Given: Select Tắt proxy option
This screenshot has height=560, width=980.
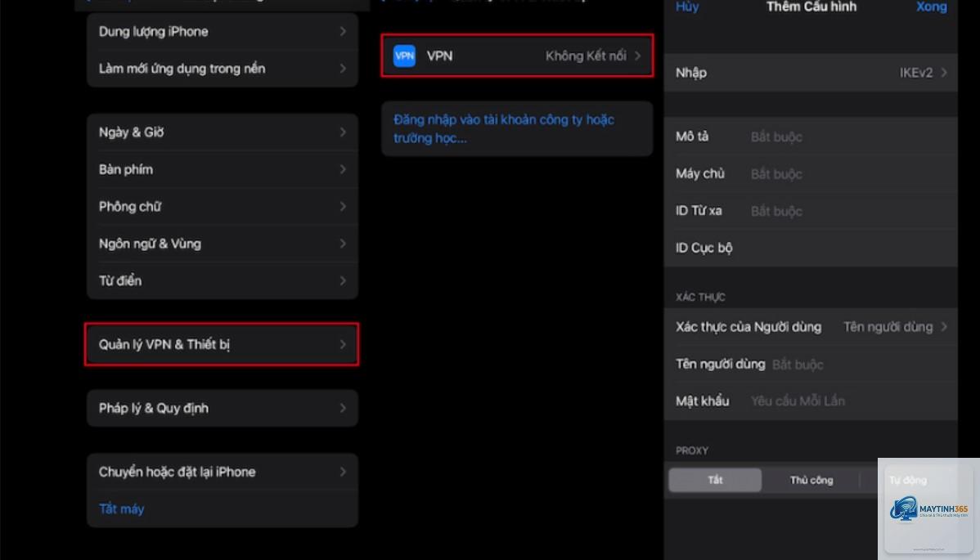Looking at the screenshot, I should tap(715, 480).
